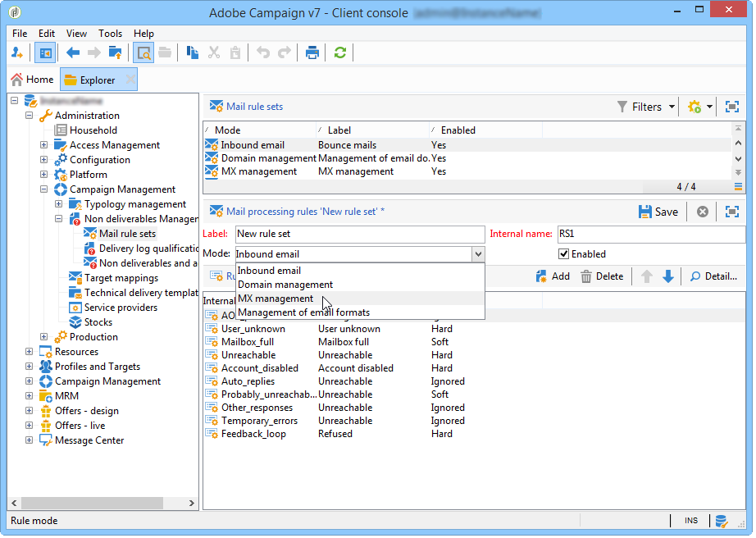756x538 pixels.
Task: Toggle the Explorer tree view toolbar icon
Action: point(45,52)
